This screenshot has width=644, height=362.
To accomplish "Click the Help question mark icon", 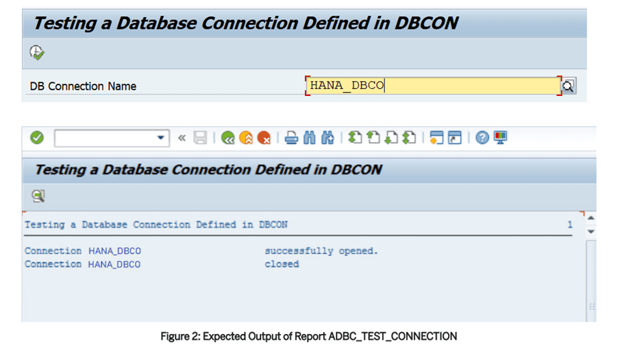I will [482, 138].
